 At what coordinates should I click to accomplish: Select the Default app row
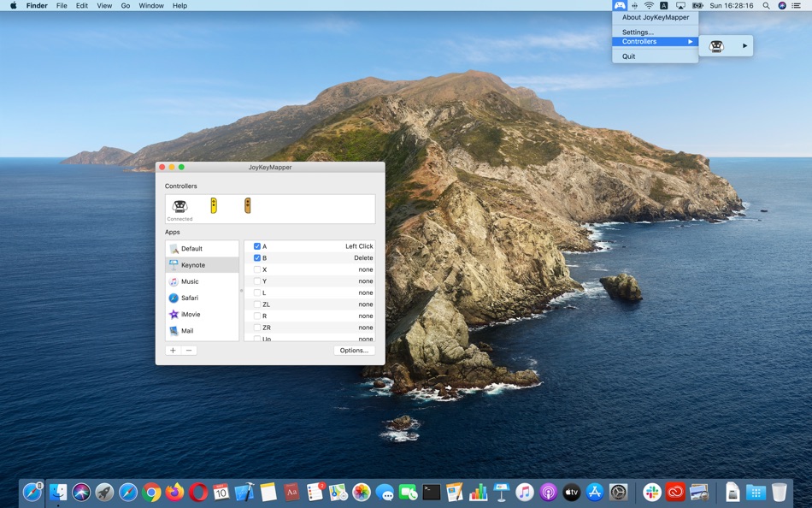click(x=191, y=249)
